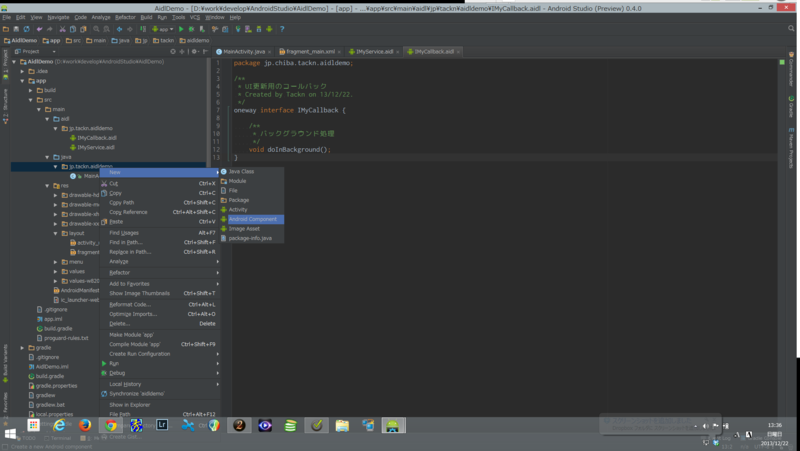
Task: Open Lightroom from the taskbar
Action: point(162,425)
